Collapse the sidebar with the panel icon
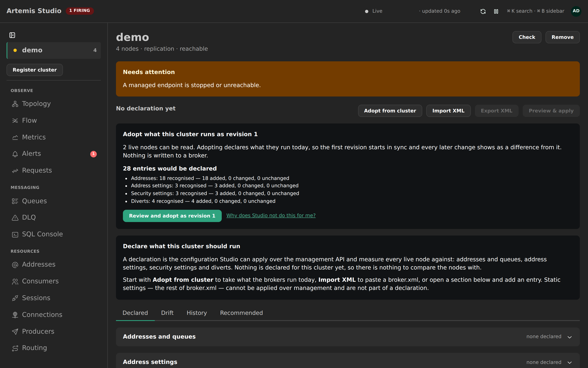 tap(12, 35)
